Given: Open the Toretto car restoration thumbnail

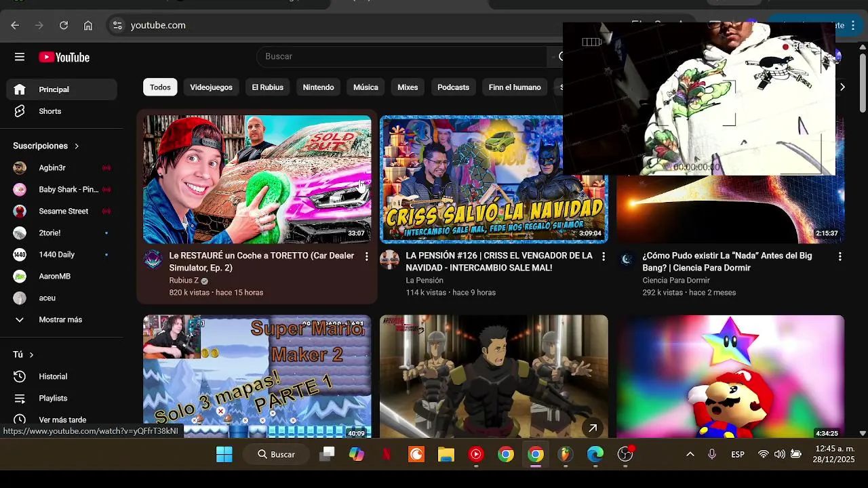Looking at the screenshot, I should click(257, 179).
